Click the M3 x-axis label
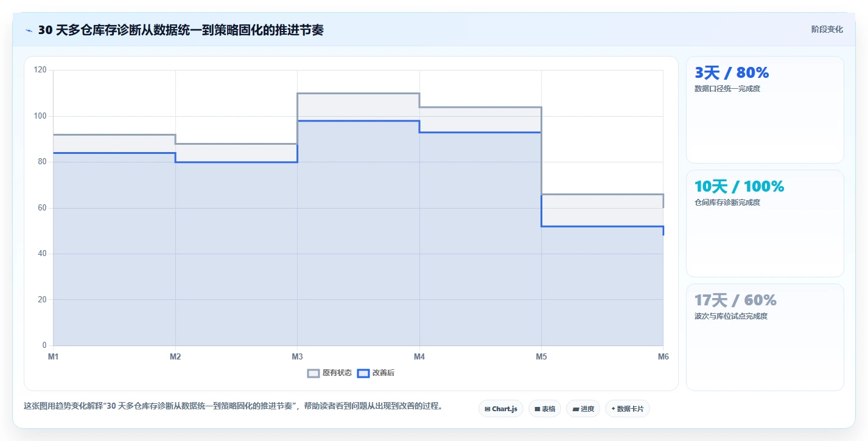Image resolution: width=868 pixels, height=441 pixels. click(x=298, y=357)
